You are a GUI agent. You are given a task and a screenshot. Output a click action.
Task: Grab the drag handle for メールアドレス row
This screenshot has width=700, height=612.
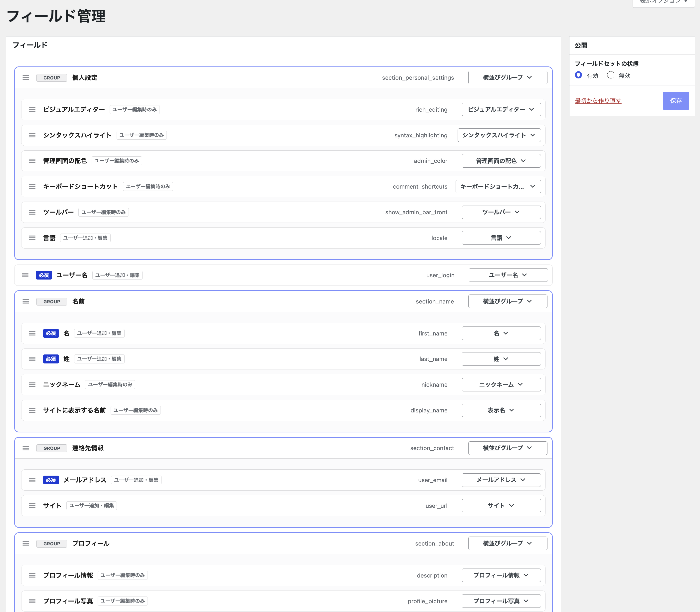(32, 480)
